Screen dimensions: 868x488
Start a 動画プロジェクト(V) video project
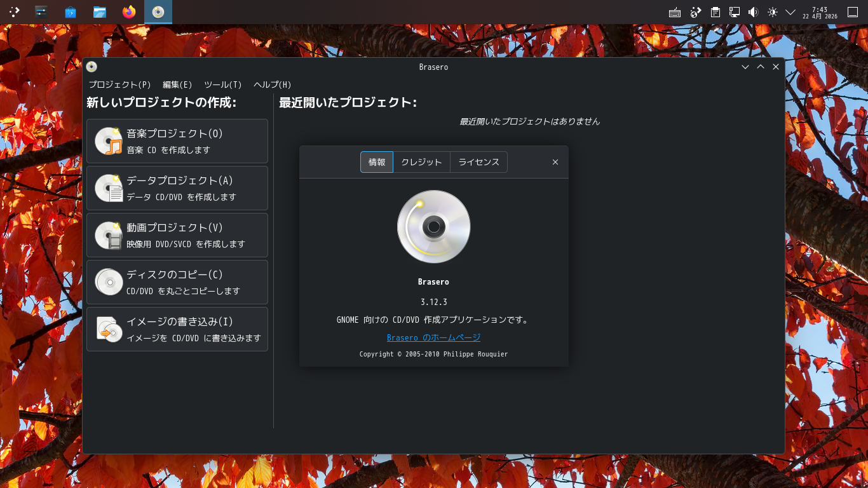coord(177,235)
